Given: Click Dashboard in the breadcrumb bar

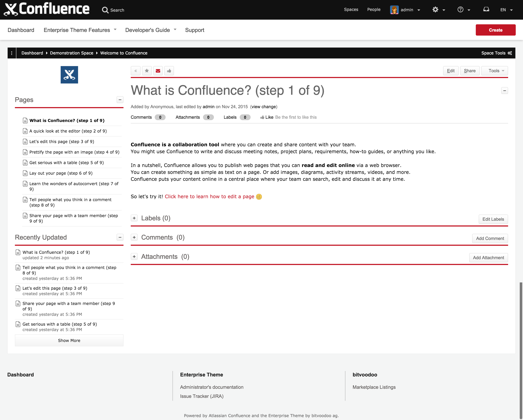Looking at the screenshot, I should [x=32, y=53].
